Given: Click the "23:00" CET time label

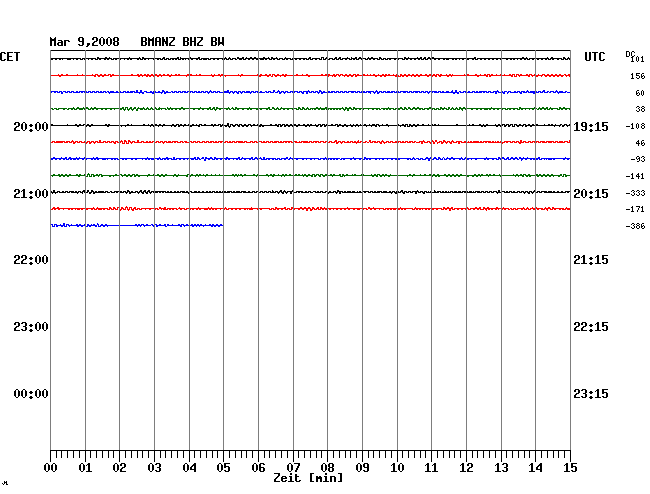Looking at the screenshot, I should click(31, 327).
